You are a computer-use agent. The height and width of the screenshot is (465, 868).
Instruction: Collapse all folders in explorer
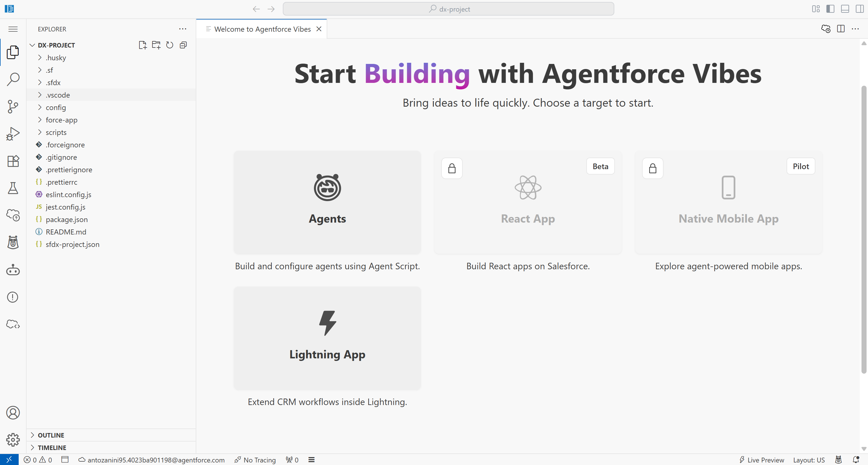[x=183, y=45]
